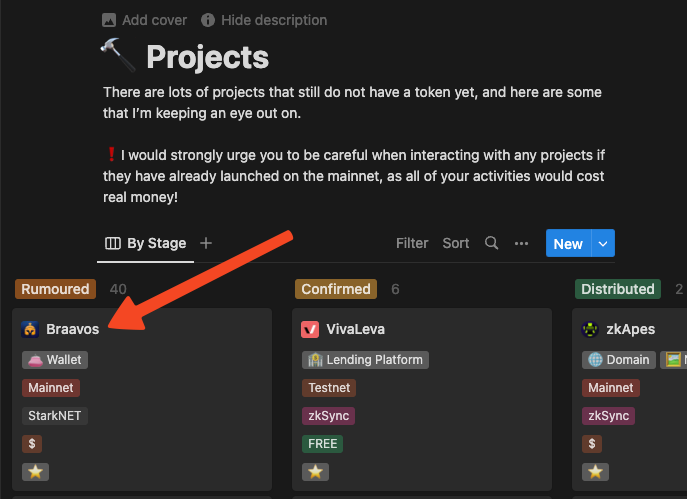Click the zkApes project icon

tap(590, 329)
